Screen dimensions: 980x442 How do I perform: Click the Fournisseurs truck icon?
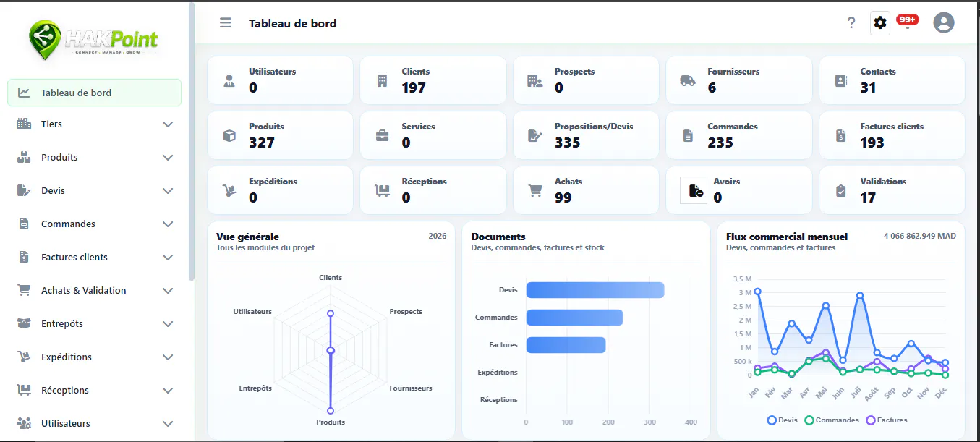click(688, 80)
